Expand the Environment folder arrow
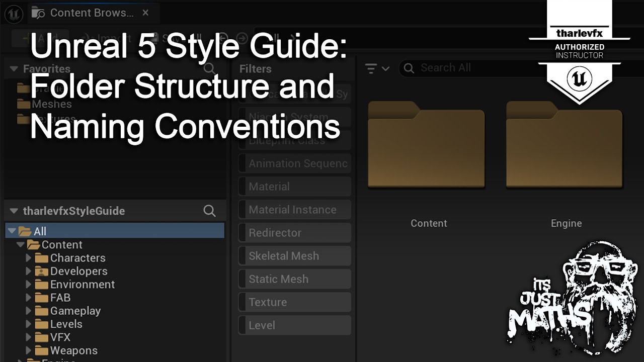Screen dimensions: 644x362 (29, 284)
